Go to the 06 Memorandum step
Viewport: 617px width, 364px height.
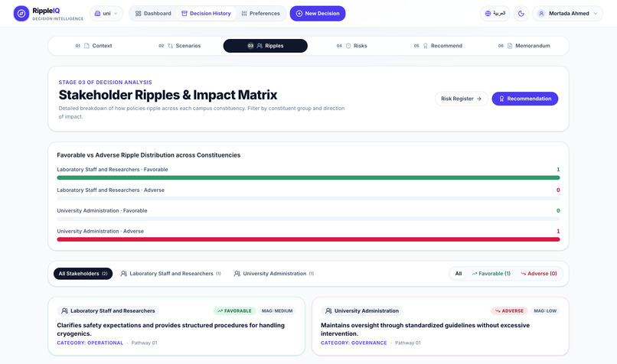[x=524, y=46]
